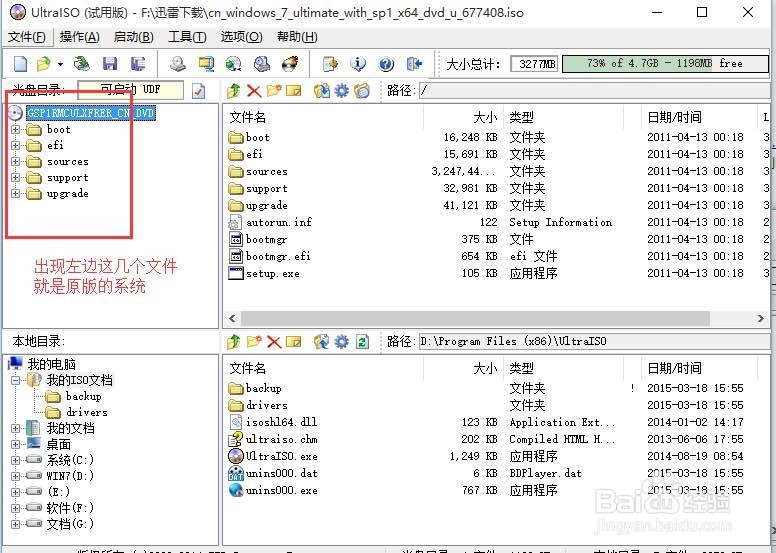
Task: Sort local files by 文件名 column header
Action: [247, 368]
